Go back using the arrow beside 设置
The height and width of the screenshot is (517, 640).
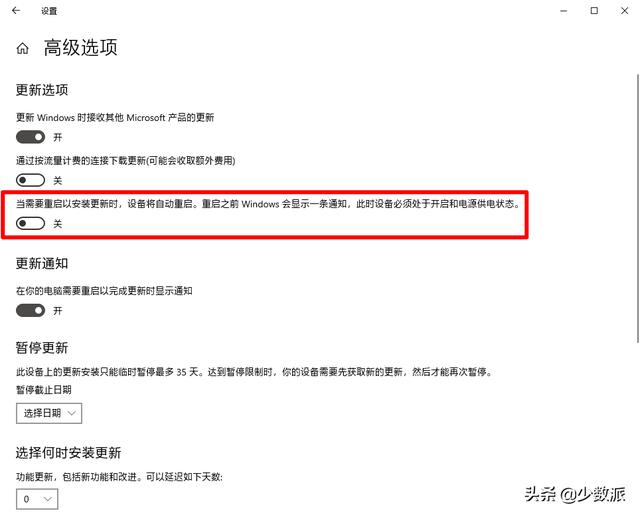pos(16,11)
